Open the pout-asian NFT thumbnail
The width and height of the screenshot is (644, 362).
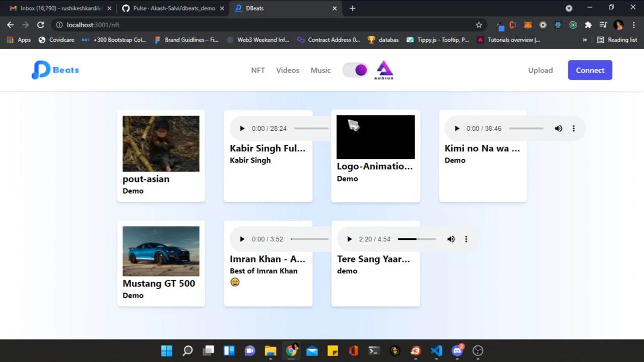pyautogui.click(x=161, y=144)
